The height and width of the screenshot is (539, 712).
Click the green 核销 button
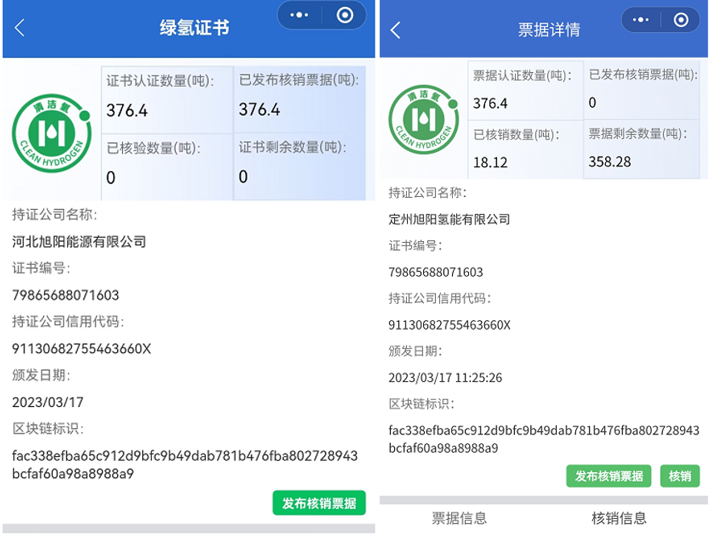[x=680, y=476]
